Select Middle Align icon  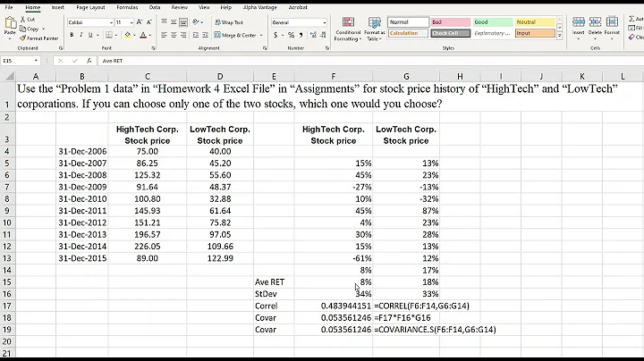(x=174, y=22)
